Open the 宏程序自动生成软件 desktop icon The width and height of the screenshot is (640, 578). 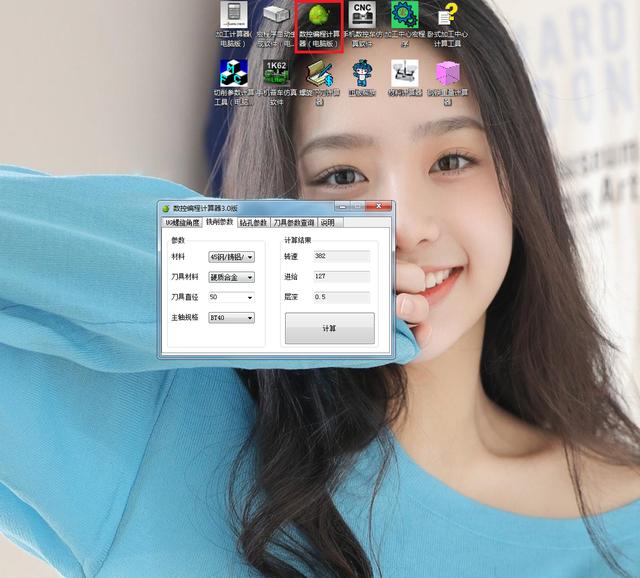[x=276, y=16]
